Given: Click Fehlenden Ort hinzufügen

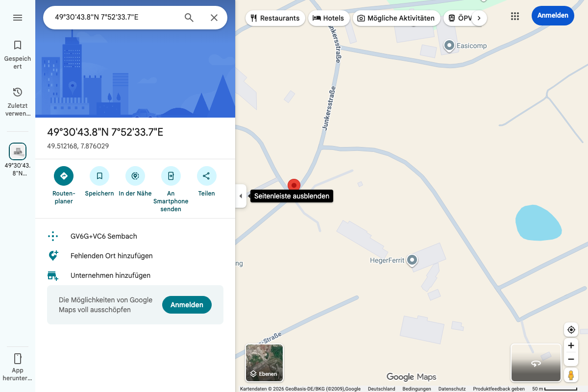Looking at the screenshot, I should pos(135,256).
